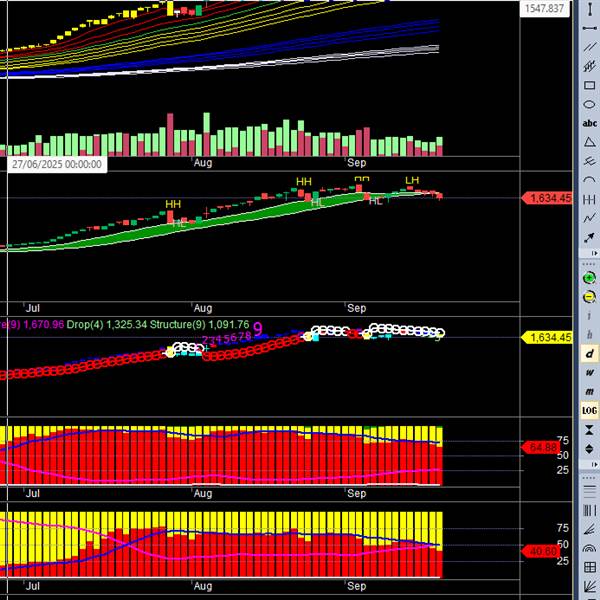Select the parallel trend lines tool
600x600 pixels.
click(589, 47)
